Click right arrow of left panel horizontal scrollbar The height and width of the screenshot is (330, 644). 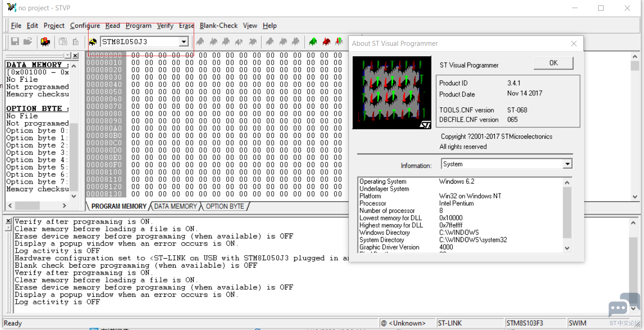pos(65,206)
